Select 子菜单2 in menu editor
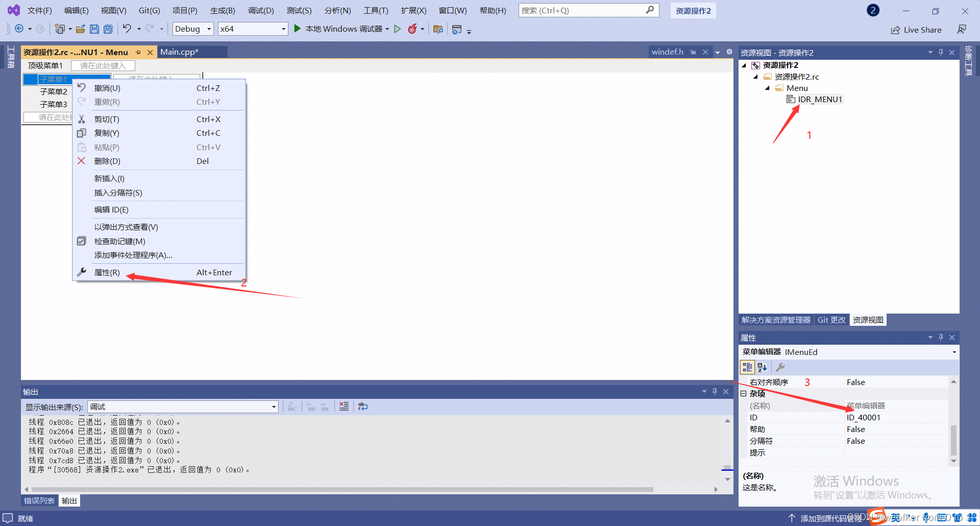 click(54, 91)
